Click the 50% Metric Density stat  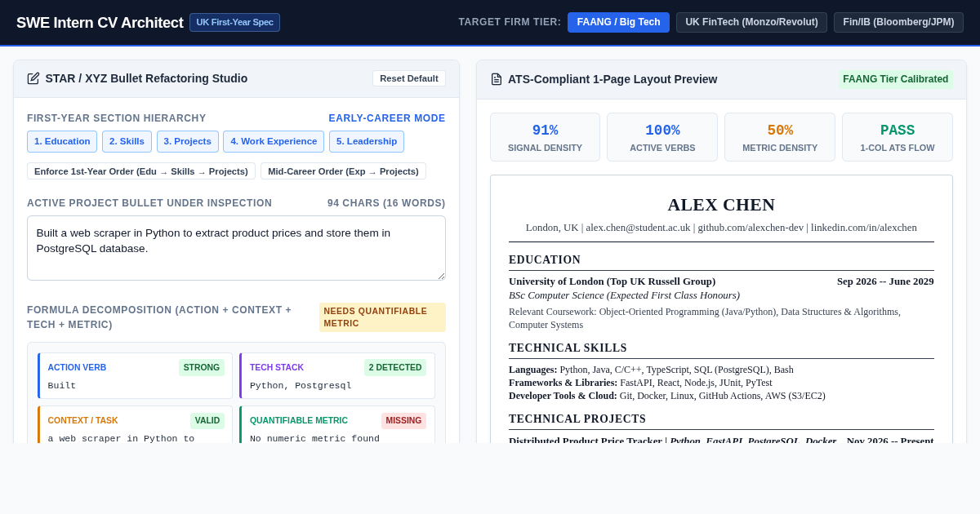780,137
